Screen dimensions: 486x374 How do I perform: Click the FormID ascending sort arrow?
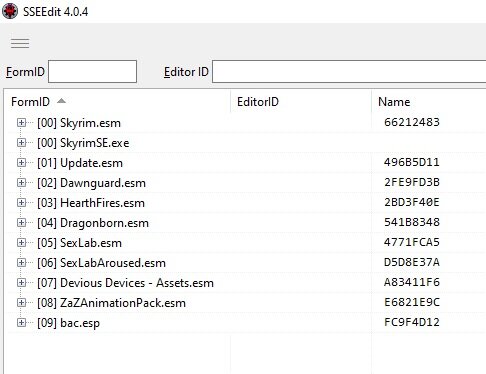click(x=61, y=101)
